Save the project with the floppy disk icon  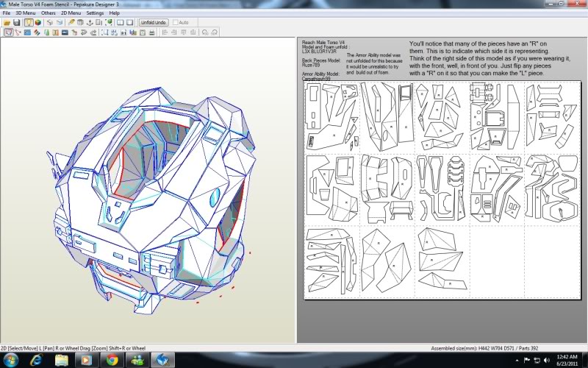click(16, 23)
